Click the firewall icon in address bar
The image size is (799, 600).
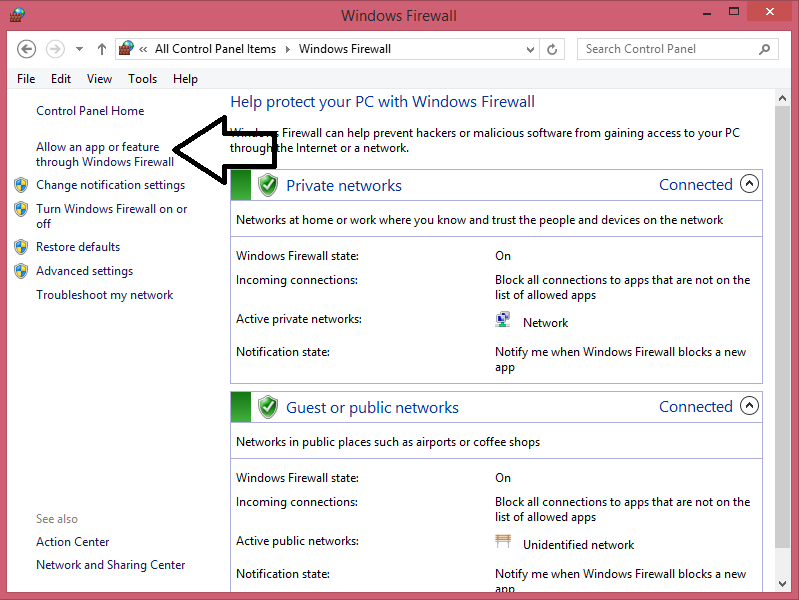coord(126,49)
